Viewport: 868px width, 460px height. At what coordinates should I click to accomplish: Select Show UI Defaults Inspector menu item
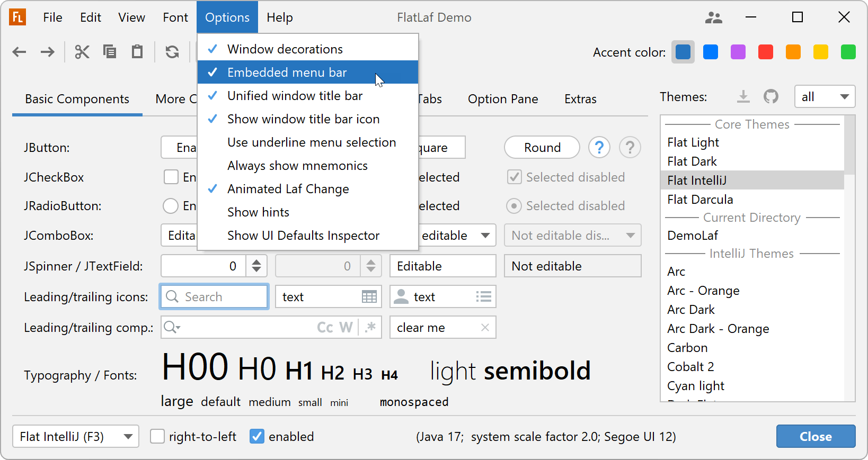[303, 236]
